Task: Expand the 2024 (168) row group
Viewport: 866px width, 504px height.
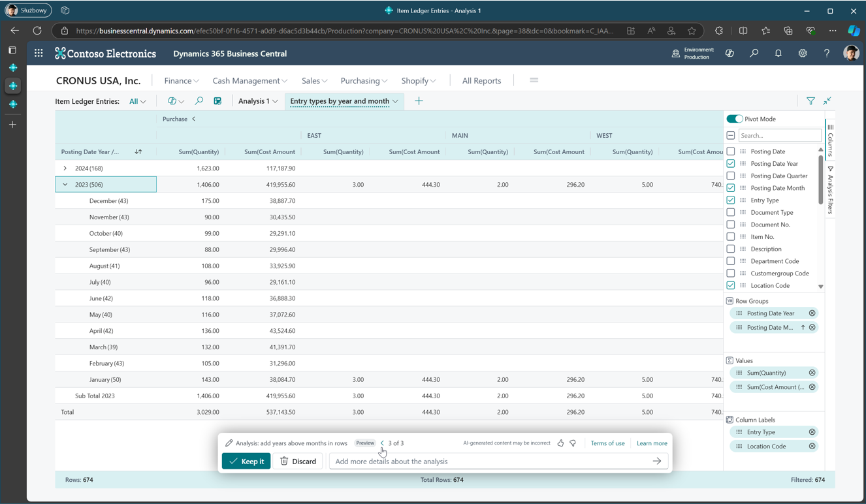Action: pyautogui.click(x=65, y=168)
